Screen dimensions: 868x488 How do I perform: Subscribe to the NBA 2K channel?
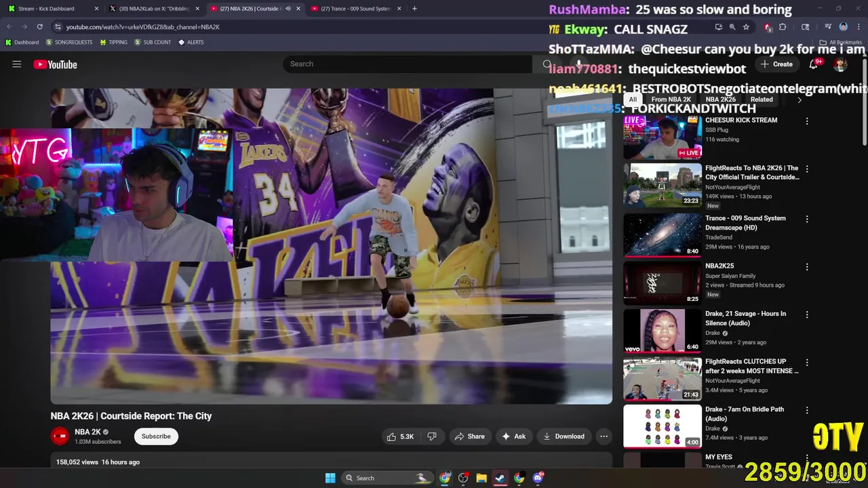[156, 436]
